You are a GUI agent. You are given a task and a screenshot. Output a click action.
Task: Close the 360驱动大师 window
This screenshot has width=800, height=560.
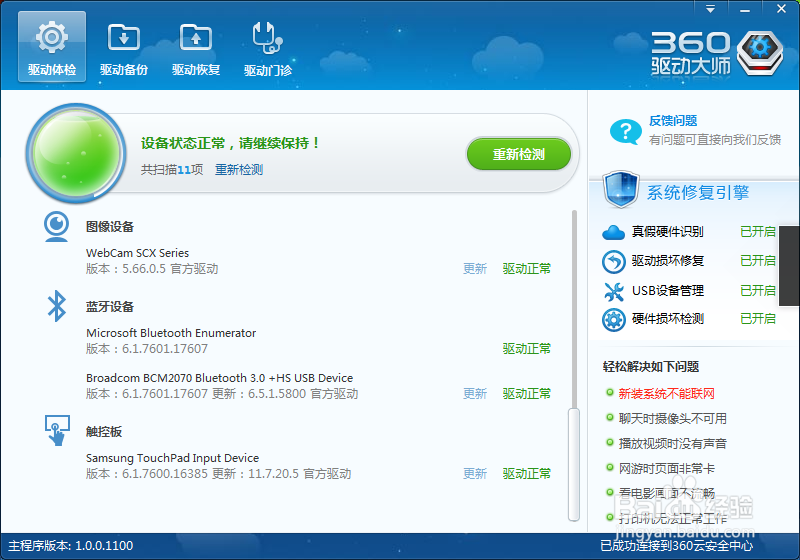tap(781, 9)
